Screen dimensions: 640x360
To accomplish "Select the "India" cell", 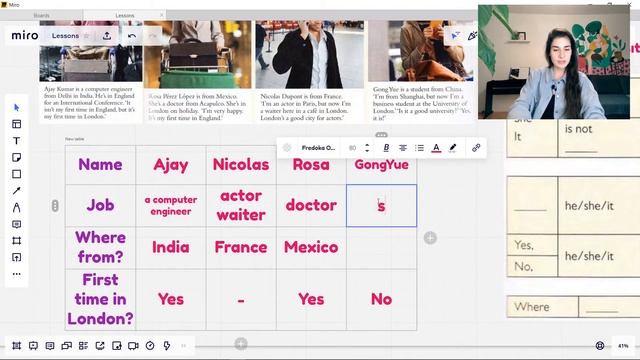I will (x=171, y=247).
